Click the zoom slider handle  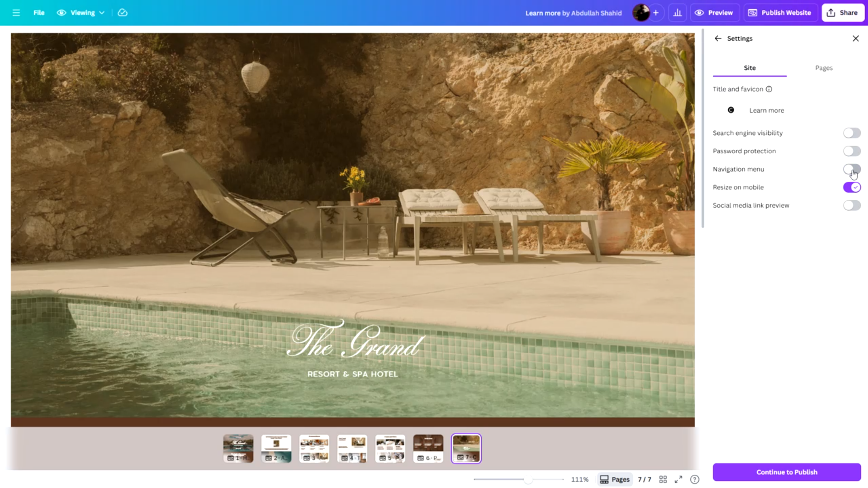click(x=527, y=479)
